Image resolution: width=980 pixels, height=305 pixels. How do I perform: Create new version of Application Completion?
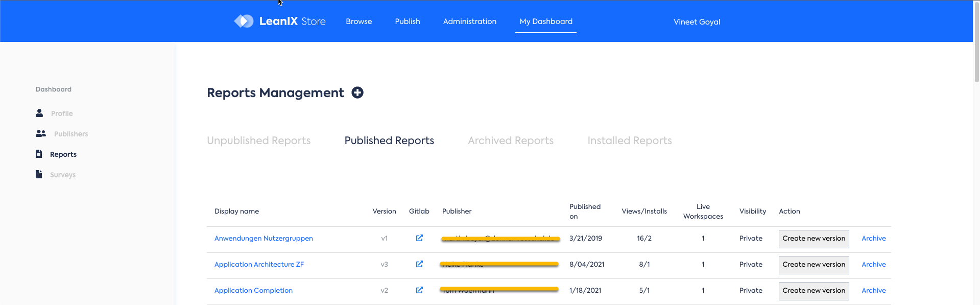[814, 291]
